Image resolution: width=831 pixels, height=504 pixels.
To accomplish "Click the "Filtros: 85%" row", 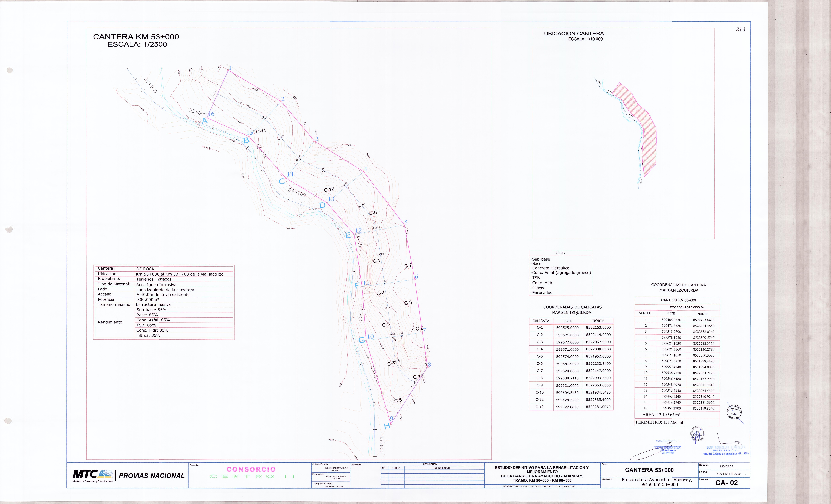I will [148, 335].
